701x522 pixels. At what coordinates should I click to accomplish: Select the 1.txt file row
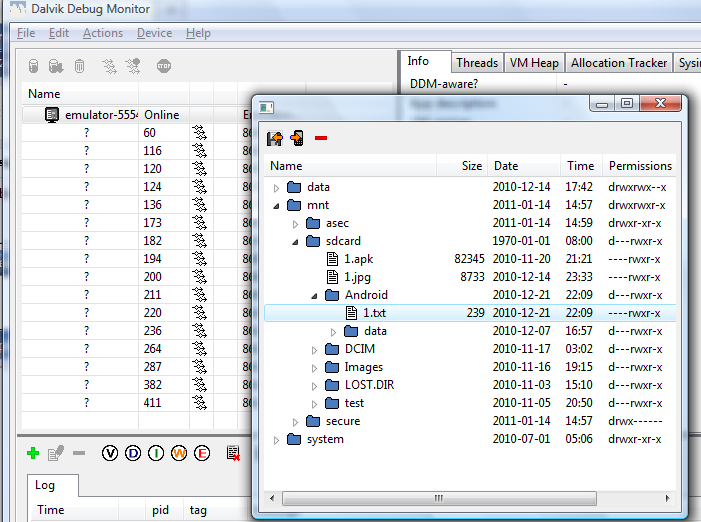[x=470, y=313]
